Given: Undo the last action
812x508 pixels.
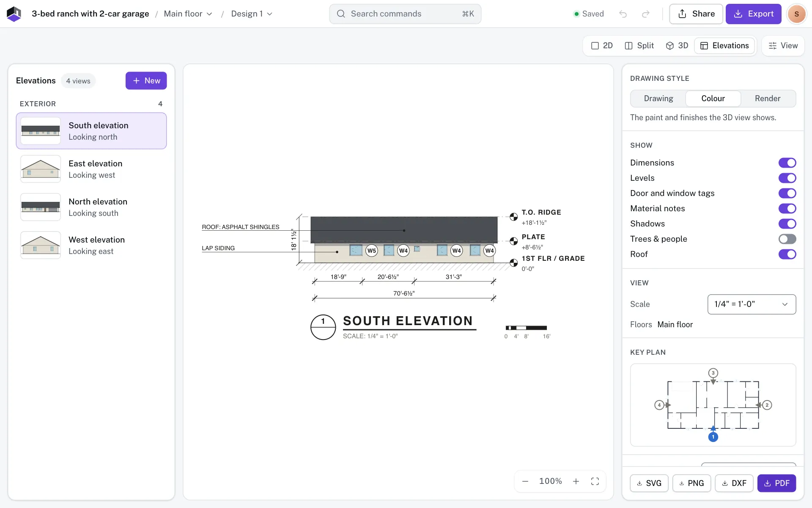Looking at the screenshot, I should (623, 14).
